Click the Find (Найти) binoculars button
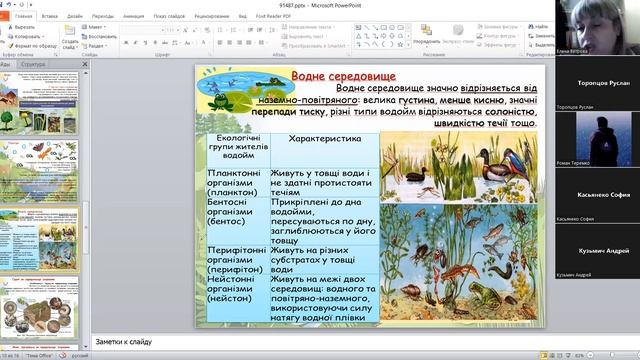The image size is (640, 360). (x=538, y=27)
